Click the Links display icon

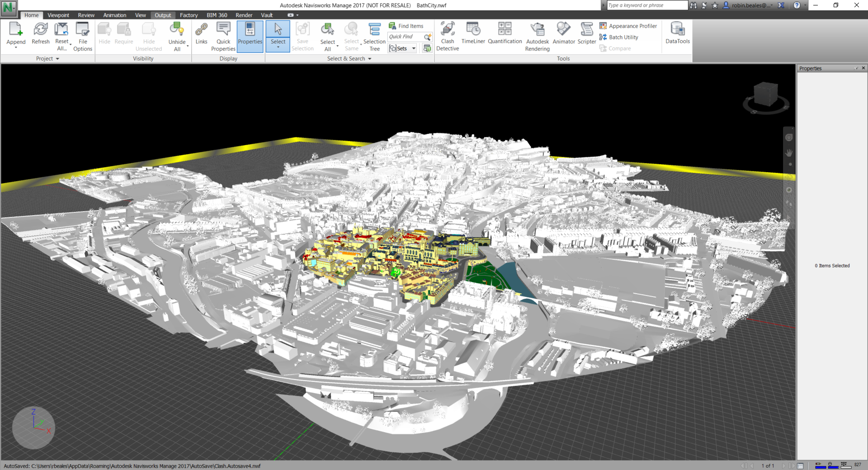(x=201, y=33)
